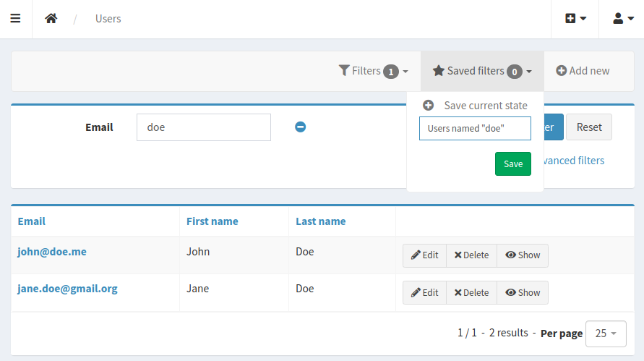
Task: Delete the jane.doe@gmail.org user
Action: 471,293
